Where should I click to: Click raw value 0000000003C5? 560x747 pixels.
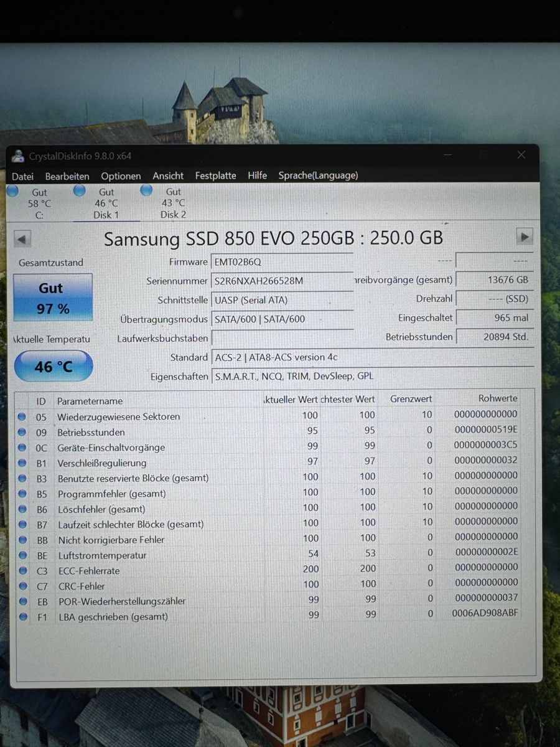[x=486, y=445]
